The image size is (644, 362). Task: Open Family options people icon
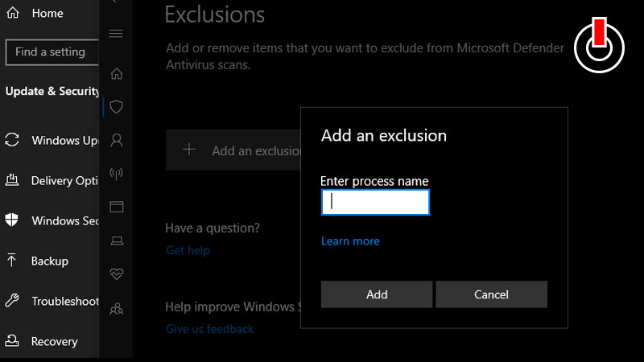[x=117, y=309]
